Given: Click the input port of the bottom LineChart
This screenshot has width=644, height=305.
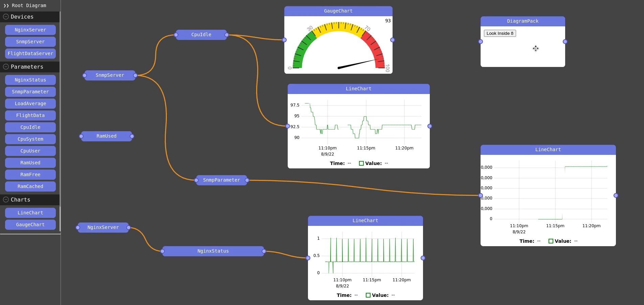Looking at the screenshot, I should click(308, 258).
